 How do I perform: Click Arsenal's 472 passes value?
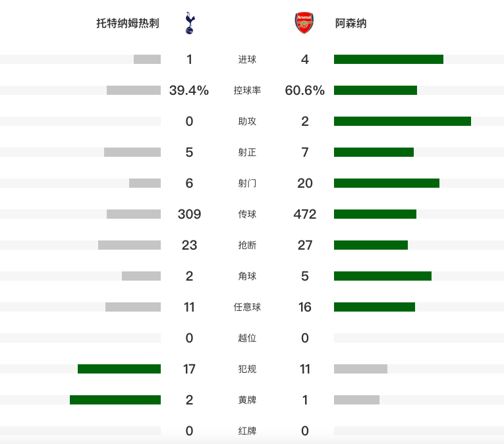point(305,214)
